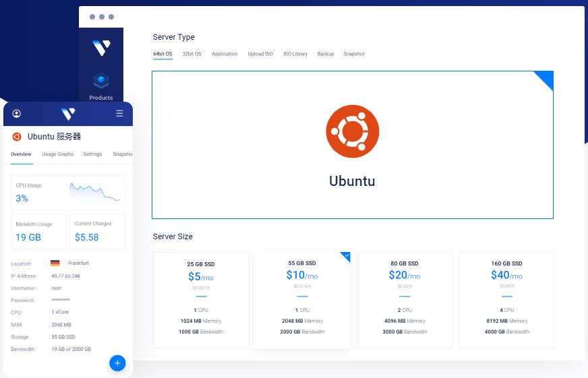
Task: Click the Server Type heading
Action: point(173,37)
